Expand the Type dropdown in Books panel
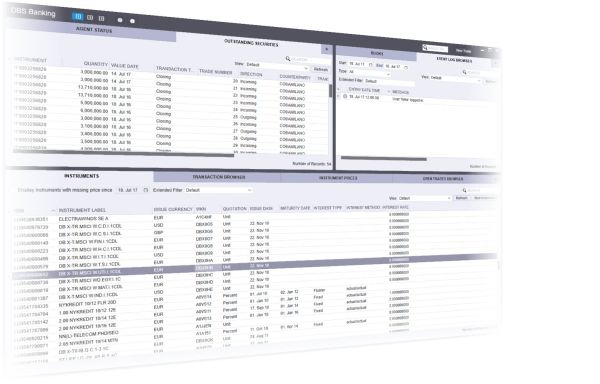This screenshot has width=600, height=384. (369, 73)
